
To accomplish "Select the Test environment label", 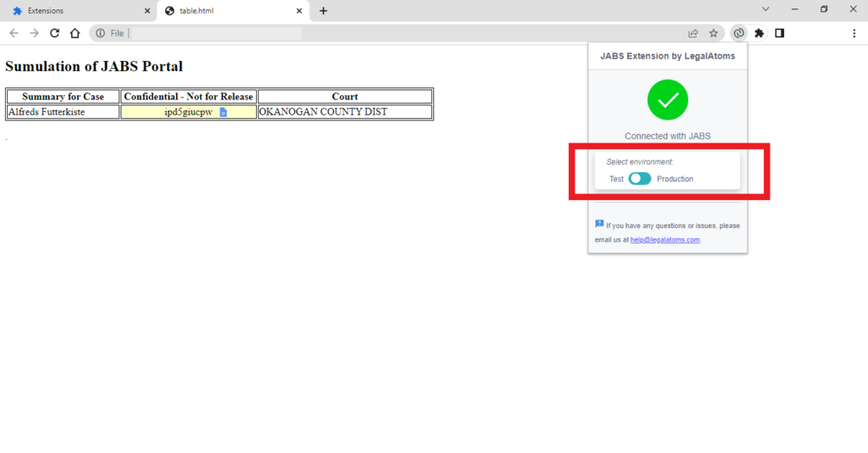I will pos(616,179).
